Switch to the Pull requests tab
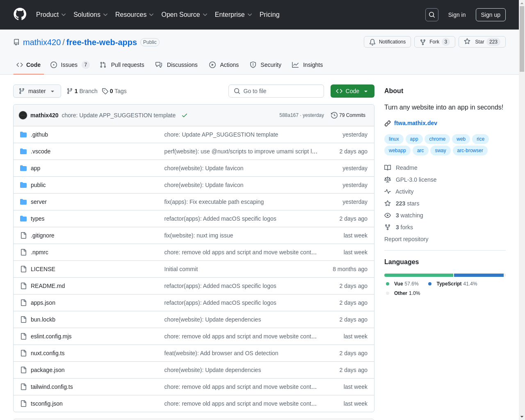 pos(122,65)
